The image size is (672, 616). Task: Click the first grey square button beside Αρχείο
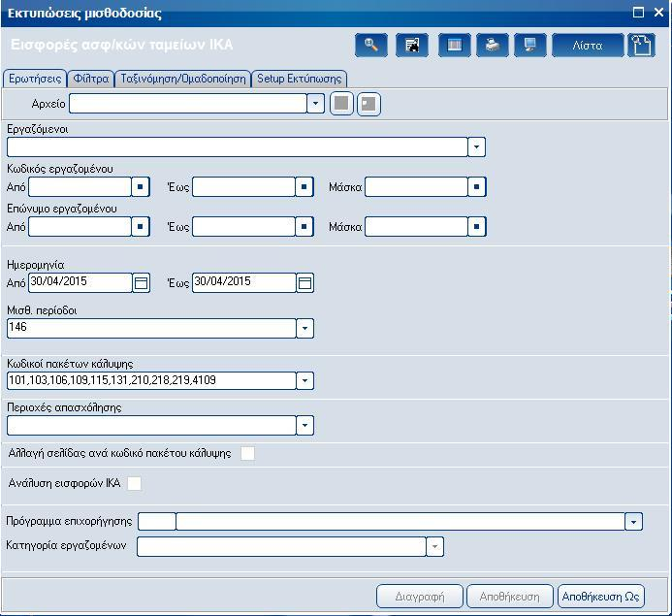[341, 104]
